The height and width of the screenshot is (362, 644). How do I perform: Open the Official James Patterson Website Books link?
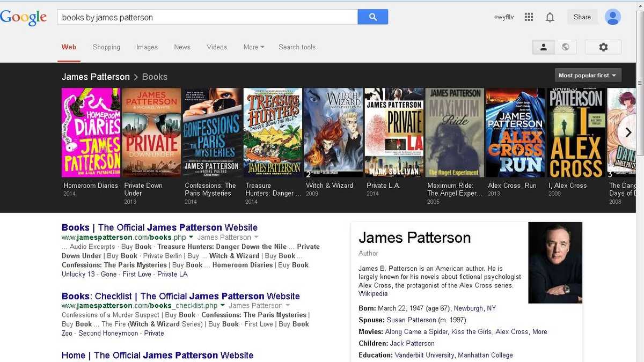click(x=159, y=227)
